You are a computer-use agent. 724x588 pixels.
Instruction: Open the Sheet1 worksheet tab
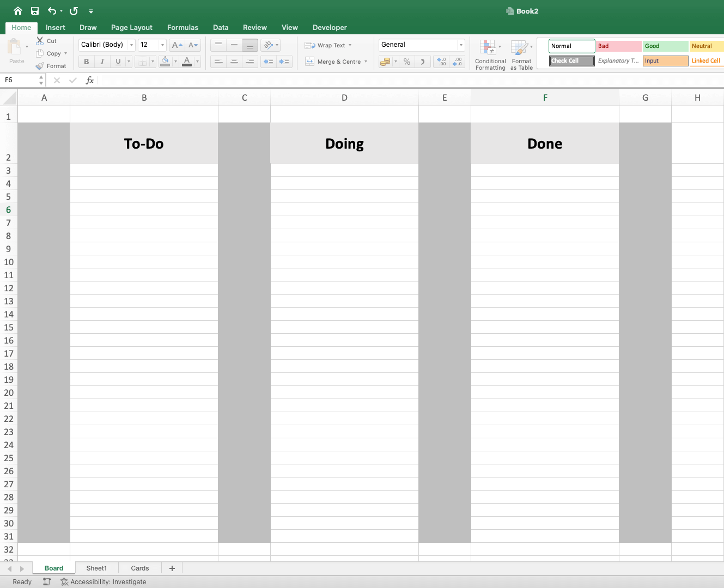tap(96, 568)
